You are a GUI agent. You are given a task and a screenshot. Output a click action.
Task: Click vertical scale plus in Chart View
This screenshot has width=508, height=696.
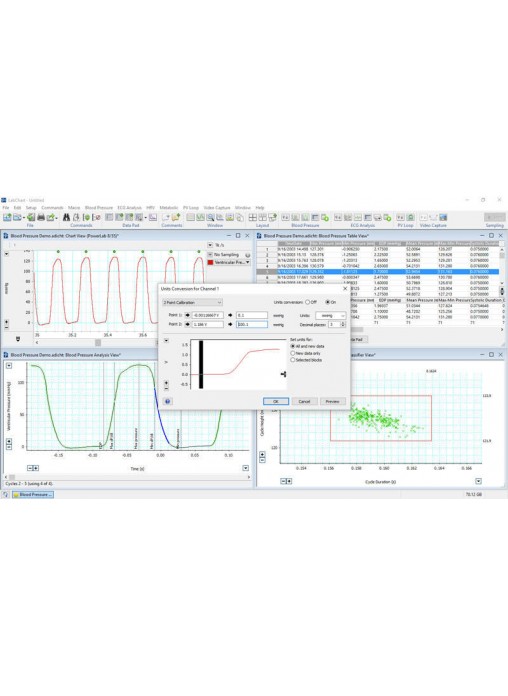pyautogui.click(x=6, y=322)
